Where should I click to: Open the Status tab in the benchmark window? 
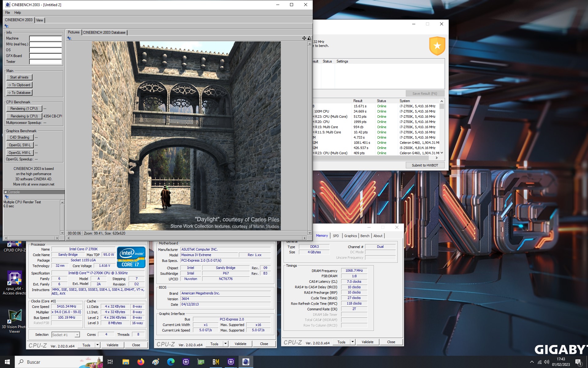tap(327, 61)
